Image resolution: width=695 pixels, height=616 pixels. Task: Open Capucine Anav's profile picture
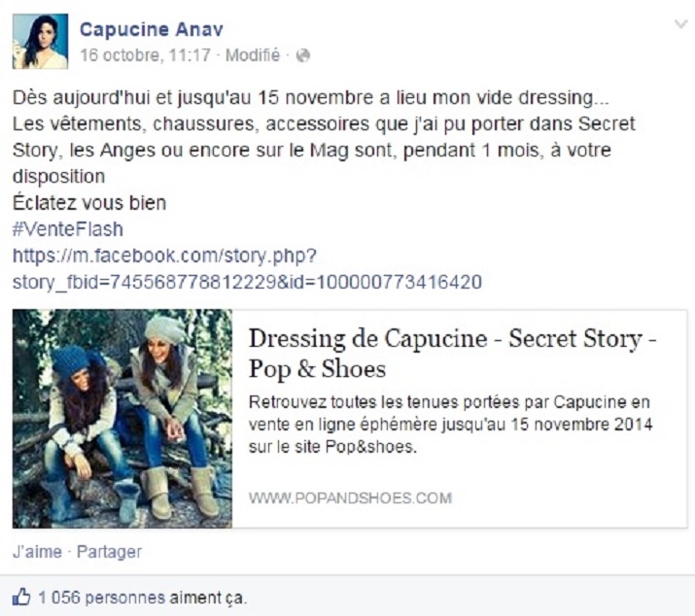coord(40,41)
